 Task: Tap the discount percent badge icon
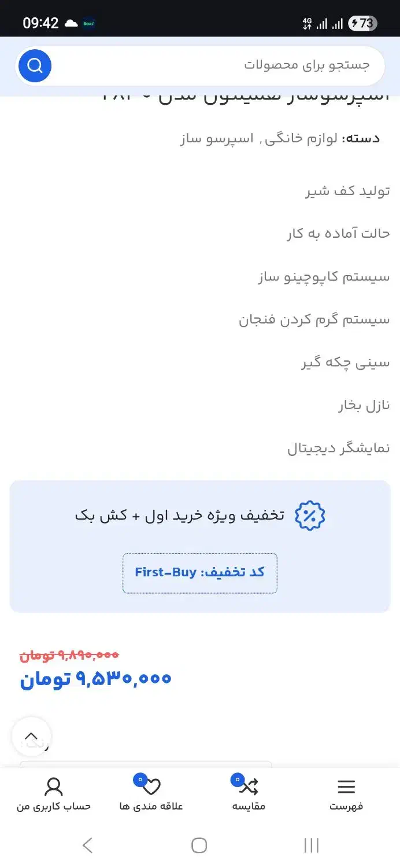coord(310,516)
